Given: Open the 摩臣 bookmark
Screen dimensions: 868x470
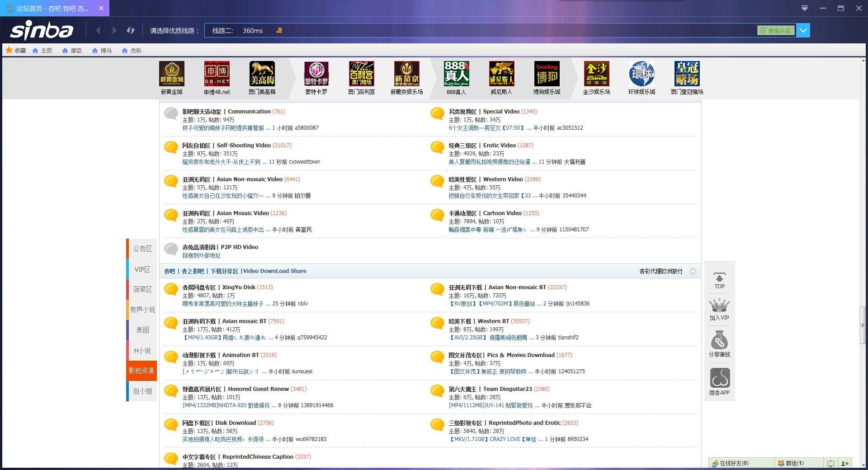Looking at the screenshot, I should pyautogui.click(x=72, y=51).
